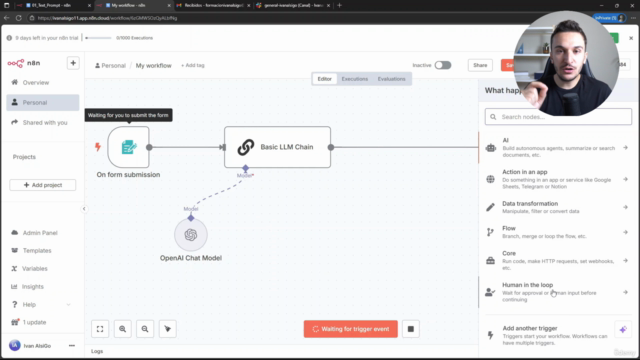Image resolution: width=640 pixels, height=360 pixels.
Task: Dismiss the trial banner with the X
Action: (631, 38)
